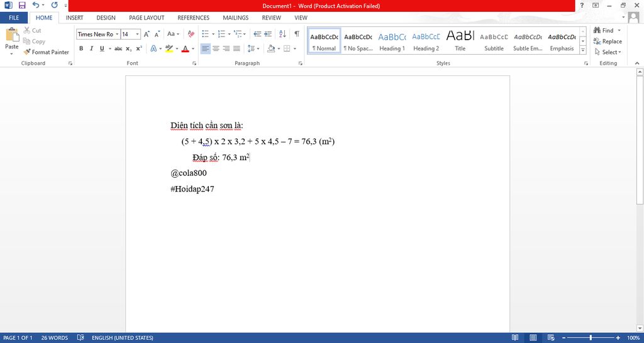Decrease font size with Shrink Font
Image resolution: width=644 pixels, height=343 pixels.
[x=157, y=34]
